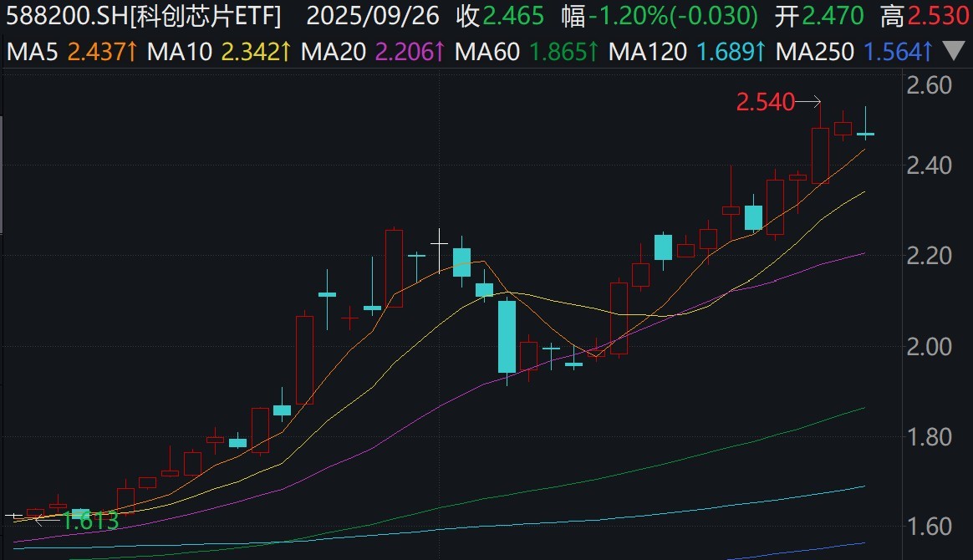Viewport: 973px width, 560px height.
Task: Click the red 2.540 high price marker
Action: point(764,103)
